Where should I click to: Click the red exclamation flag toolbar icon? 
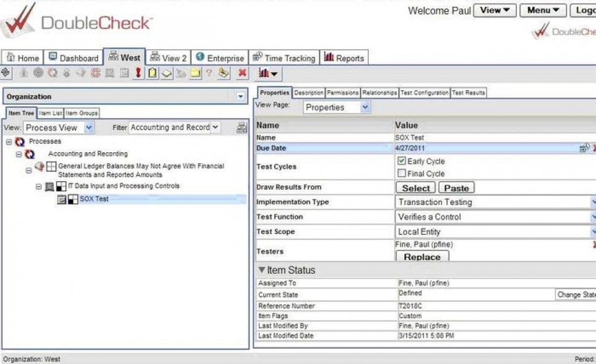click(x=138, y=74)
